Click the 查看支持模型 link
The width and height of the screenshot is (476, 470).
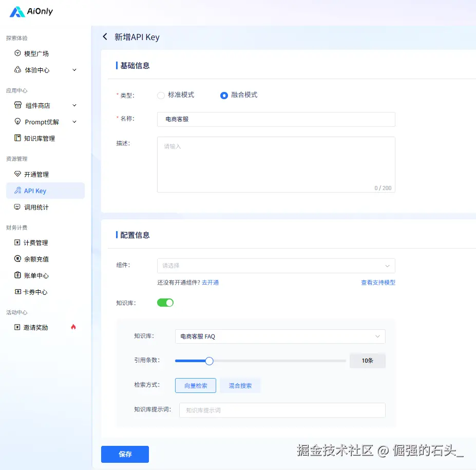tap(378, 283)
